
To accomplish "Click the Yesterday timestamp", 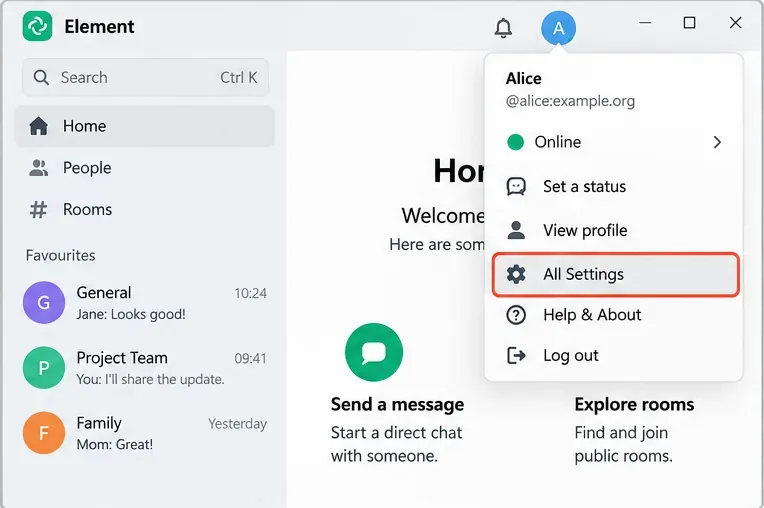I will [x=237, y=424].
